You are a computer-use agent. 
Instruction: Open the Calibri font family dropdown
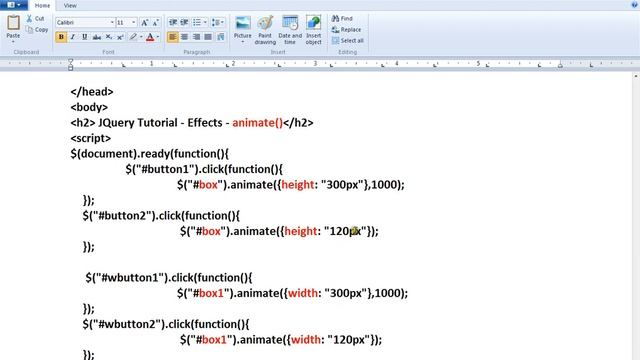(112, 22)
